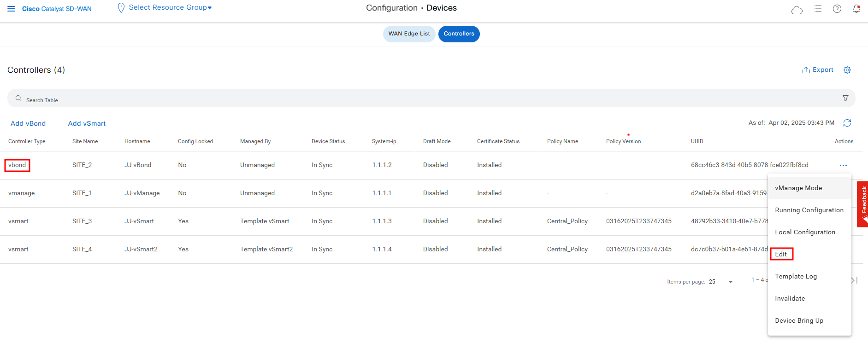
Task: Click the vbond controller type cell
Action: pos(17,165)
